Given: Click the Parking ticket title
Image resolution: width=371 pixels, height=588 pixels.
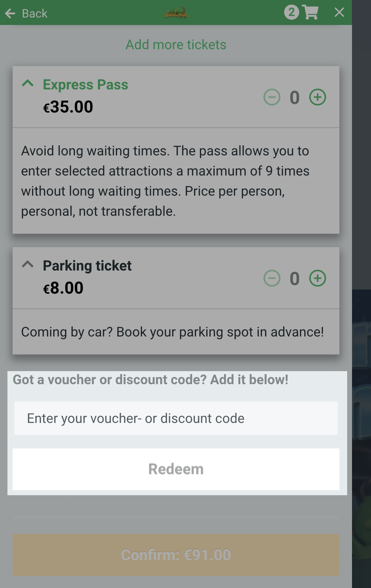Looking at the screenshot, I should click(87, 266).
